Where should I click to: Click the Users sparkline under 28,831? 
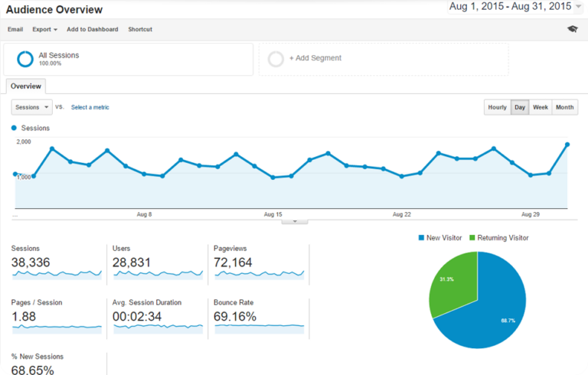pos(158,273)
